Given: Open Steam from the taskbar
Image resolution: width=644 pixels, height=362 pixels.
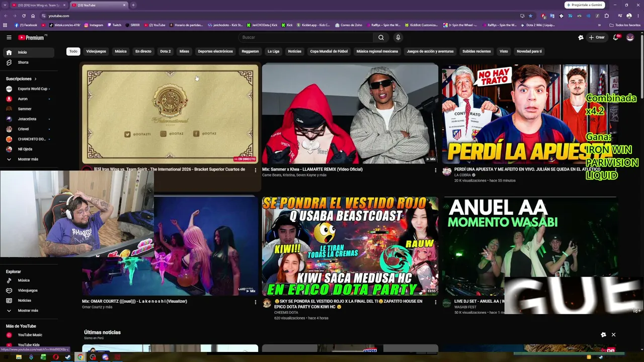Looking at the screenshot, I should tap(68, 357).
